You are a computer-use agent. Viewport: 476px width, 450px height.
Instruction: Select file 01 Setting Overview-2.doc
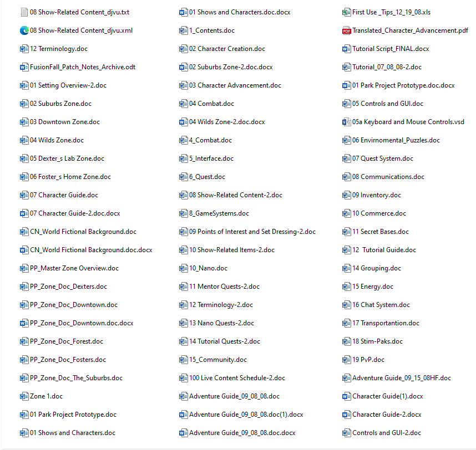pyautogui.click(x=63, y=85)
